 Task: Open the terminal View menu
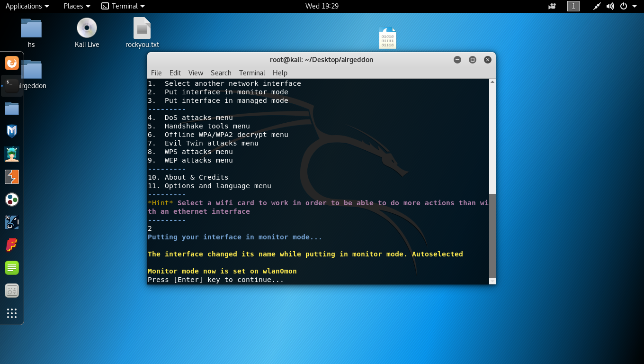(196, 73)
